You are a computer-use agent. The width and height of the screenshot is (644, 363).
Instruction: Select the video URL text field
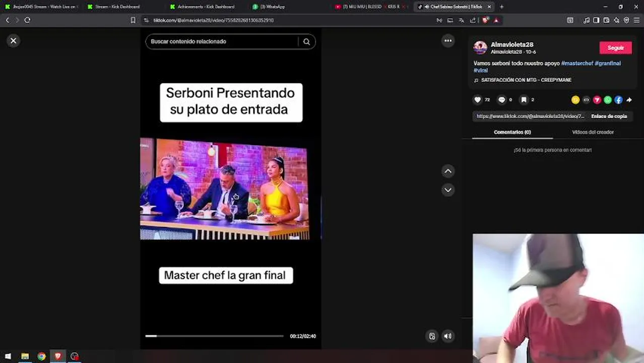(x=530, y=116)
